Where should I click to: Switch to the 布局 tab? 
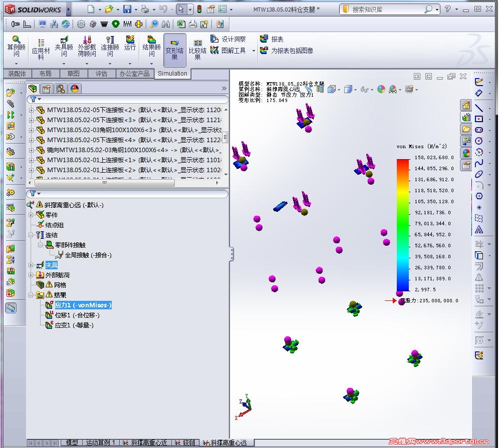coord(45,74)
